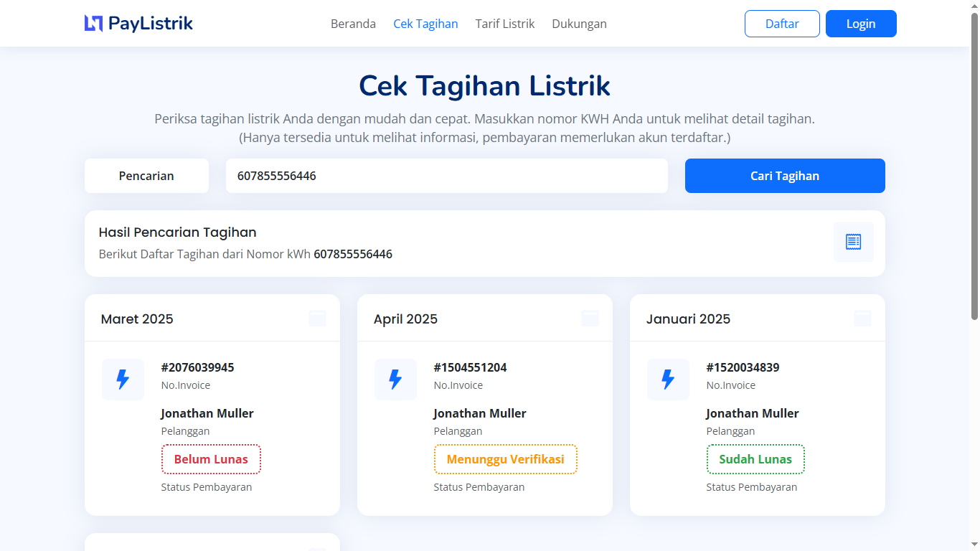Click lightning bolt icon for invoice #1520034839
Image resolution: width=980 pixels, height=551 pixels.
click(668, 380)
